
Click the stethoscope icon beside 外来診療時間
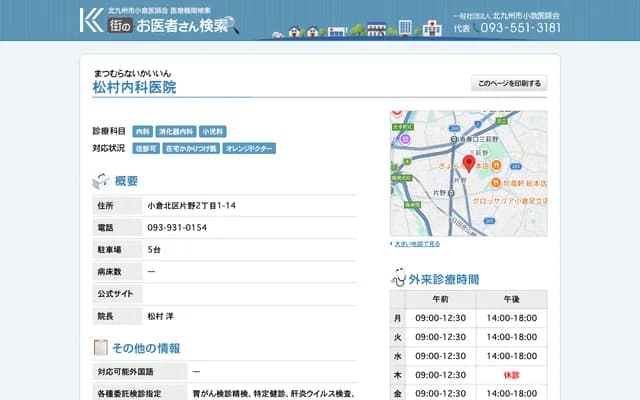tap(398, 277)
